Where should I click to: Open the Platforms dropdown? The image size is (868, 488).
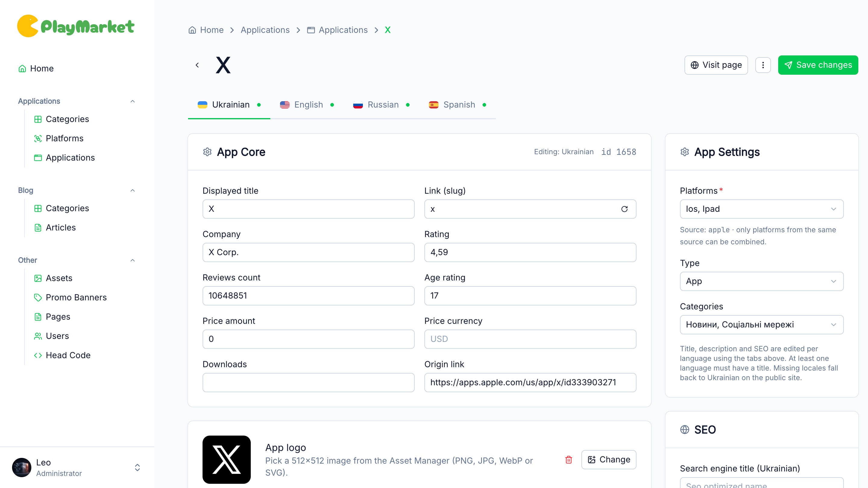(762, 209)
